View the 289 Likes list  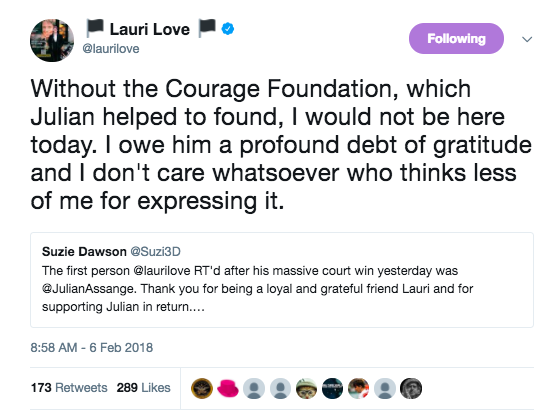143,387
